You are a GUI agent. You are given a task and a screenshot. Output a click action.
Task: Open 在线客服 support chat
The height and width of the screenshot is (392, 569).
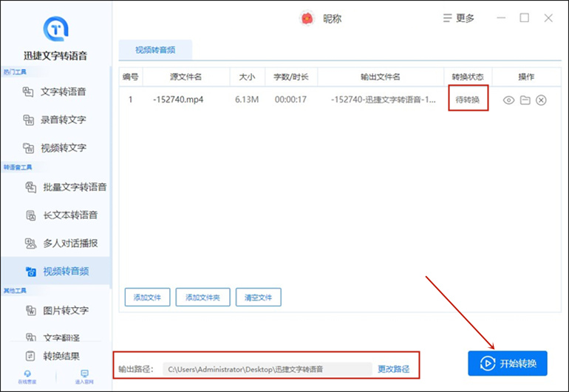(x=27, y=376)
